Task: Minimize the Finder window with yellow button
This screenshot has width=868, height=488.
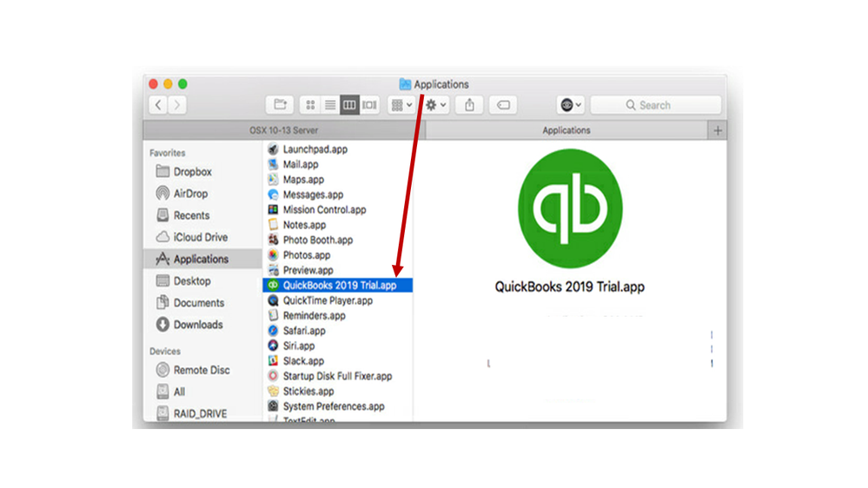Action: click(168, 84)
